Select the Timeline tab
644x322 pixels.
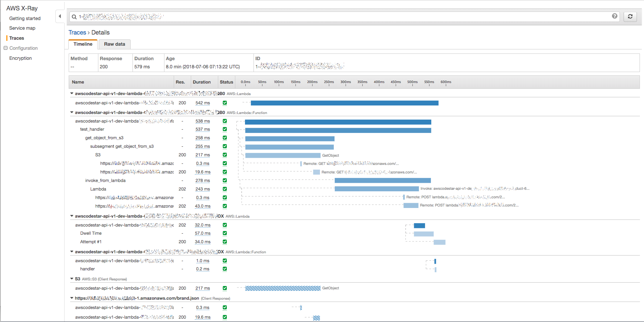click(83, 44)
